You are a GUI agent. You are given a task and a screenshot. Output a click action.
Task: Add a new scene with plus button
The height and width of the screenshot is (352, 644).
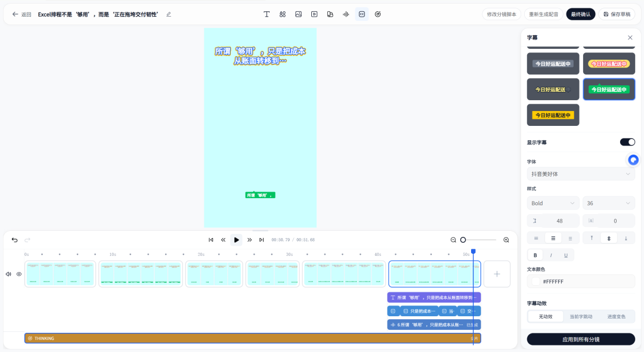(497, 274)
